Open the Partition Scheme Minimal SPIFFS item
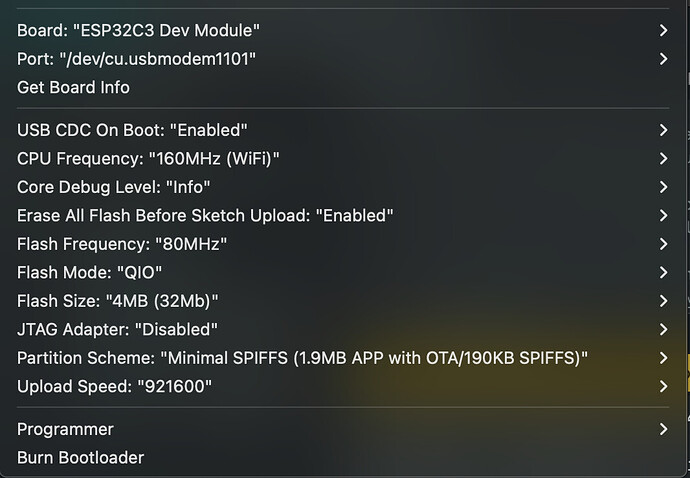This screenshot has width=690, height=478. click(302, 358)
